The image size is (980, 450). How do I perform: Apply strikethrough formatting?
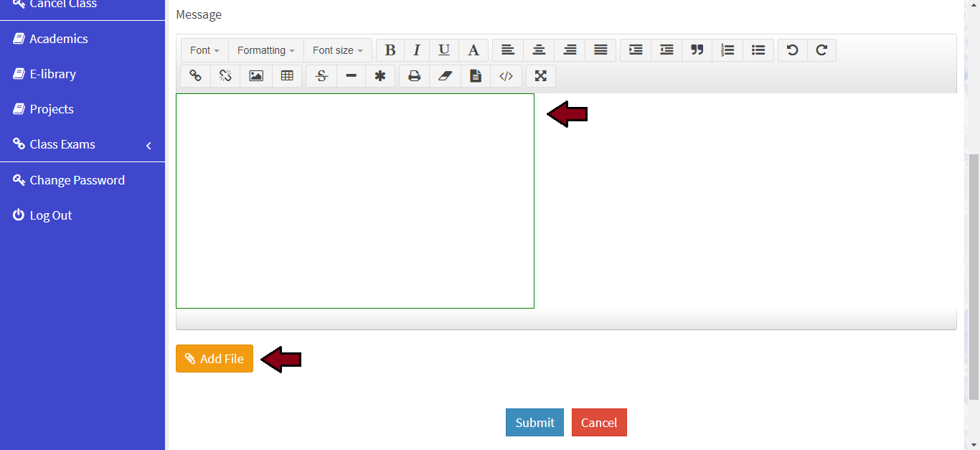pos(321,76)
